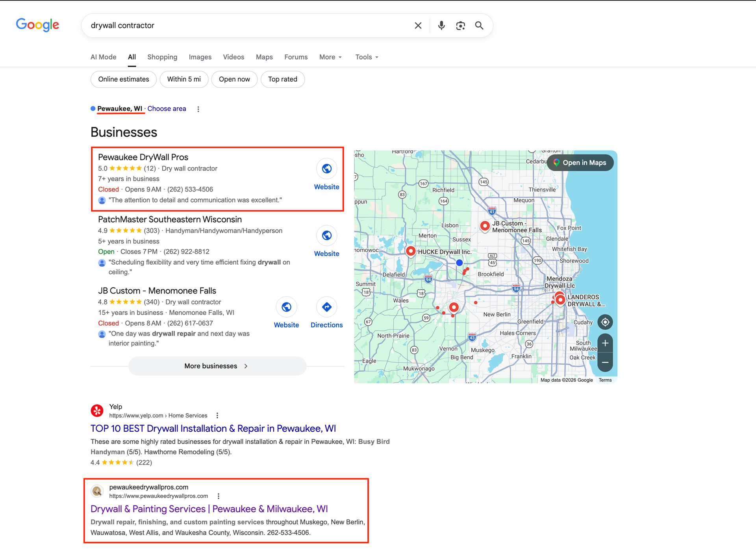Zoom in on the map
The height and width of the screenshot is (553, 756).
coord(605,343)
